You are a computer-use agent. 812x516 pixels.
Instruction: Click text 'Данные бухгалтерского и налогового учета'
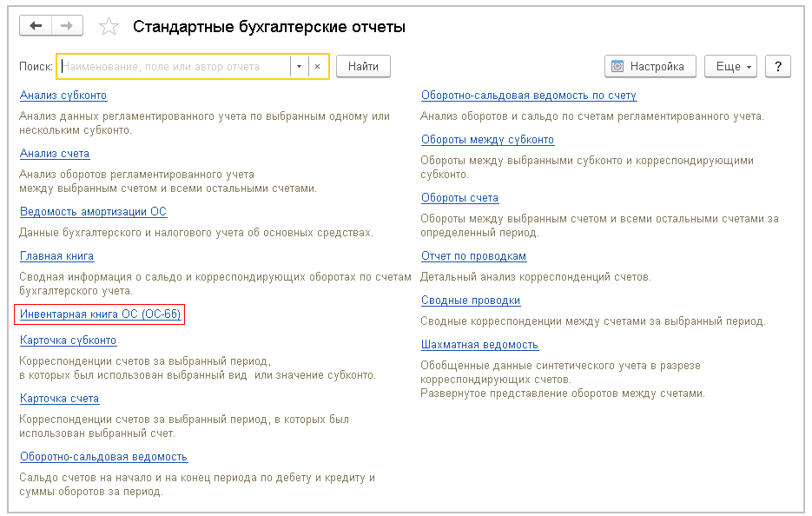(x=131, y=233)
